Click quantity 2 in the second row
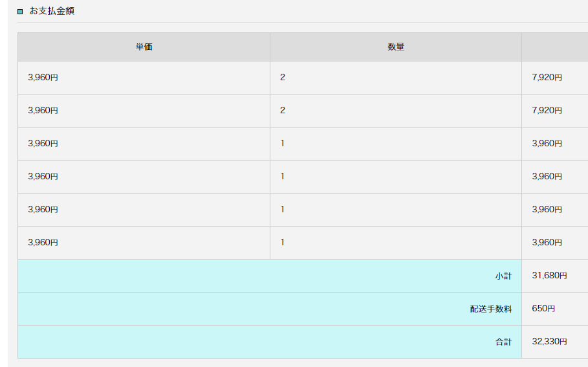This screenshot has width=588, height=367. [x=283, y=110]
